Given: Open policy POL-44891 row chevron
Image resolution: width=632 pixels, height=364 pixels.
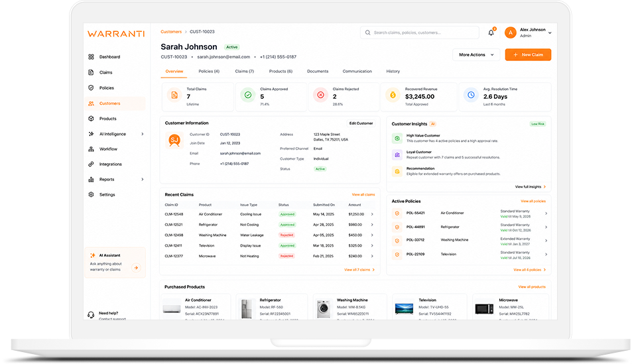Looking at the screenshot, I should coord(546,227).
